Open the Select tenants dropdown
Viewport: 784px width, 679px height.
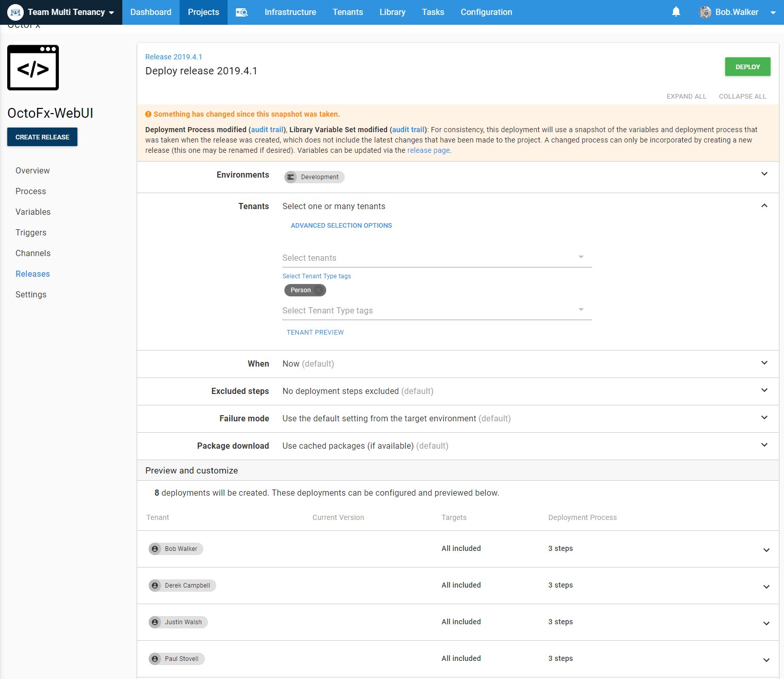(436, 258)
